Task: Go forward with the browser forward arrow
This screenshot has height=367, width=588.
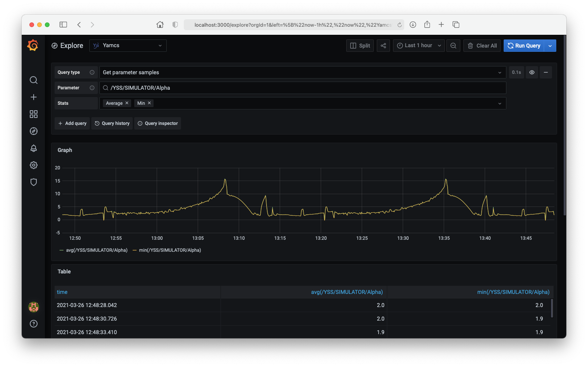Action: click(x=92, y=25)
